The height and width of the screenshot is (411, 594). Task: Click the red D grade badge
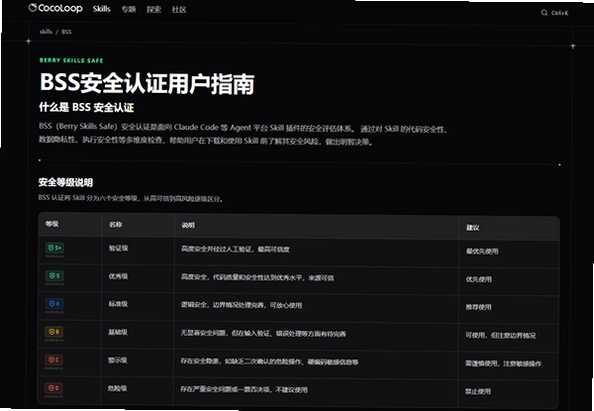coord(54,388)
